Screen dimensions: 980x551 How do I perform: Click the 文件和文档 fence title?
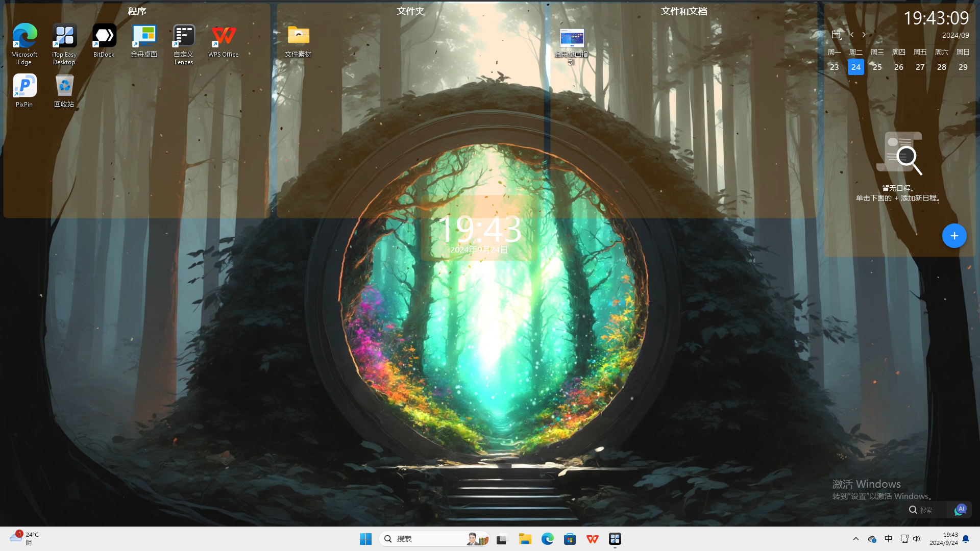(x=684, y=11)
